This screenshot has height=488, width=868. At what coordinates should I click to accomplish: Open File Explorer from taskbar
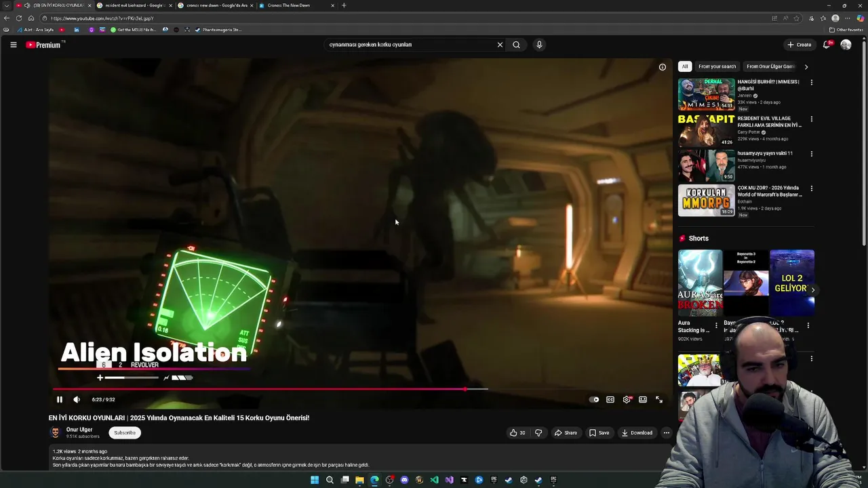(359, 480)
